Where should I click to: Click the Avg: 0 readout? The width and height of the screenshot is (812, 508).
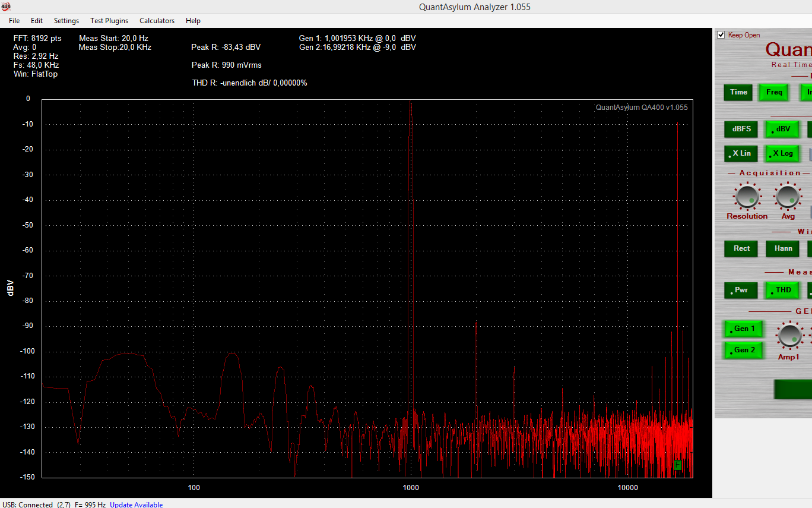[25, 48]
